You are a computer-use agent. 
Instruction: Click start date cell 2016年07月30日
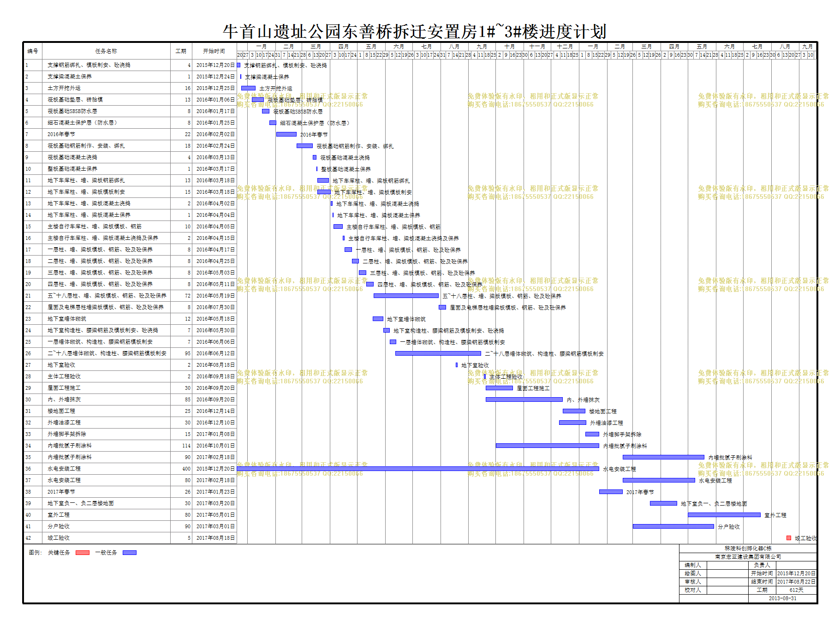[x=215, y=307]
